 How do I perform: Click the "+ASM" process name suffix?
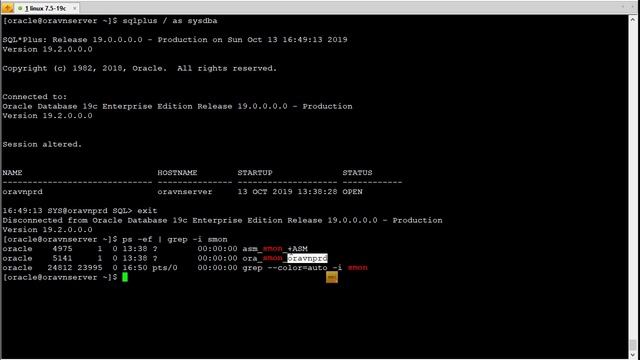298,249
